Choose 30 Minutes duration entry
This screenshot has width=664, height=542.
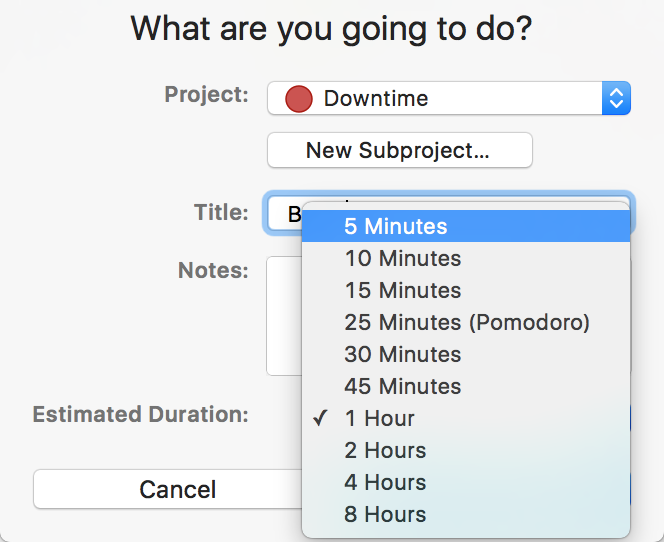point(466,354)
